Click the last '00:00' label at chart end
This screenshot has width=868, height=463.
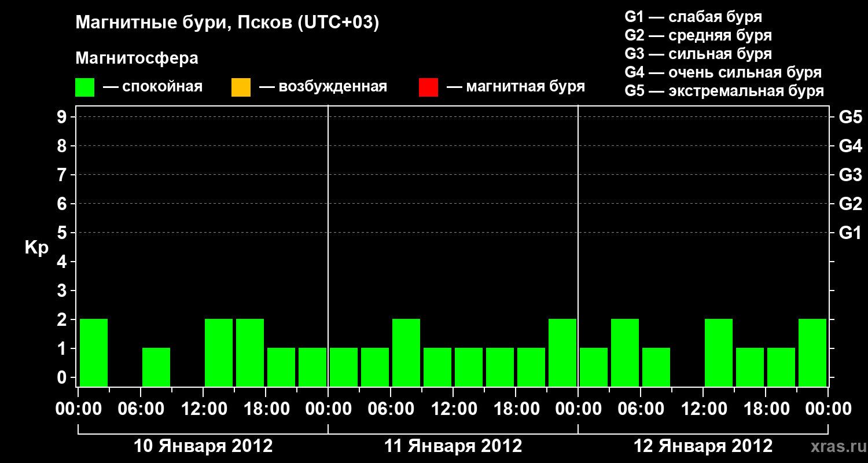coord(828,409)
